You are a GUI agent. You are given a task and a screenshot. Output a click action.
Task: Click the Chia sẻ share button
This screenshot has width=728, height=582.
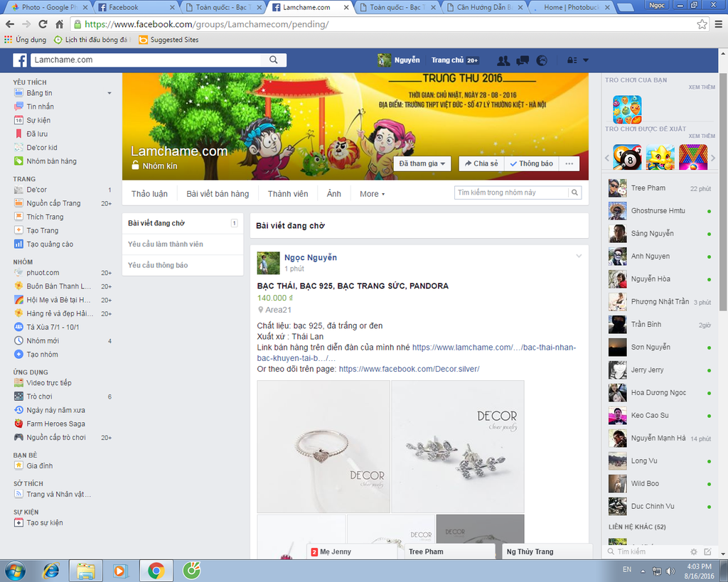(x=481, y=163)
